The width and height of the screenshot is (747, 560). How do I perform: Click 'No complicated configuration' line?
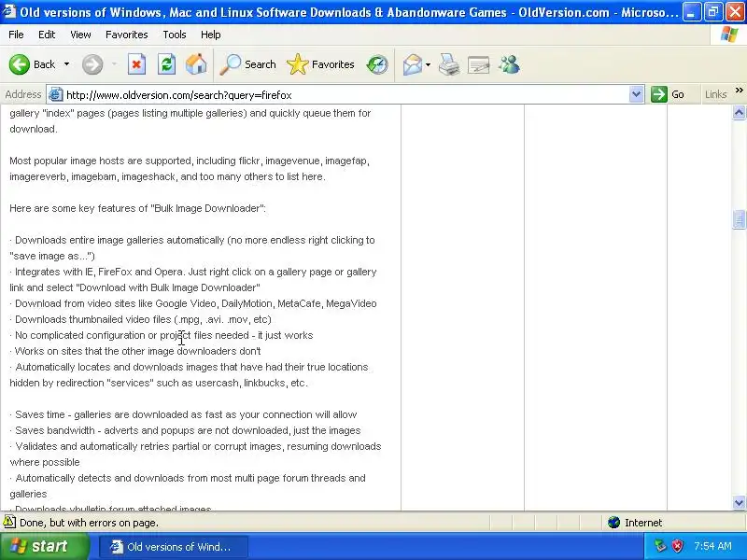point(162,335)
